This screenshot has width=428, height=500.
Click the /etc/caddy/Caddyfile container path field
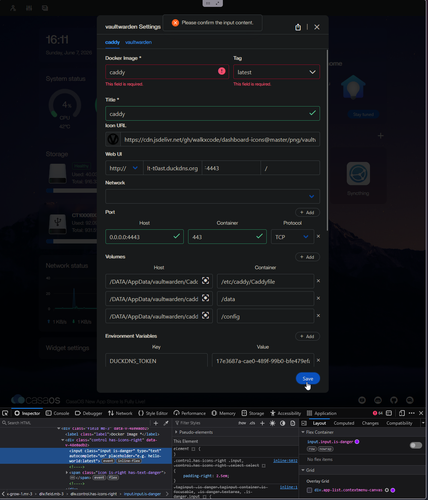click(265, 282)
